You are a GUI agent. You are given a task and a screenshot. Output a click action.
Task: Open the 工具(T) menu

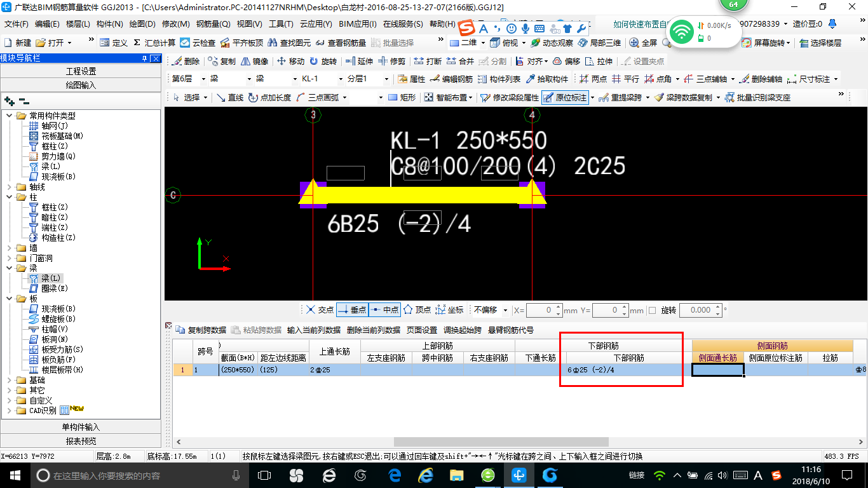point(281,24)
